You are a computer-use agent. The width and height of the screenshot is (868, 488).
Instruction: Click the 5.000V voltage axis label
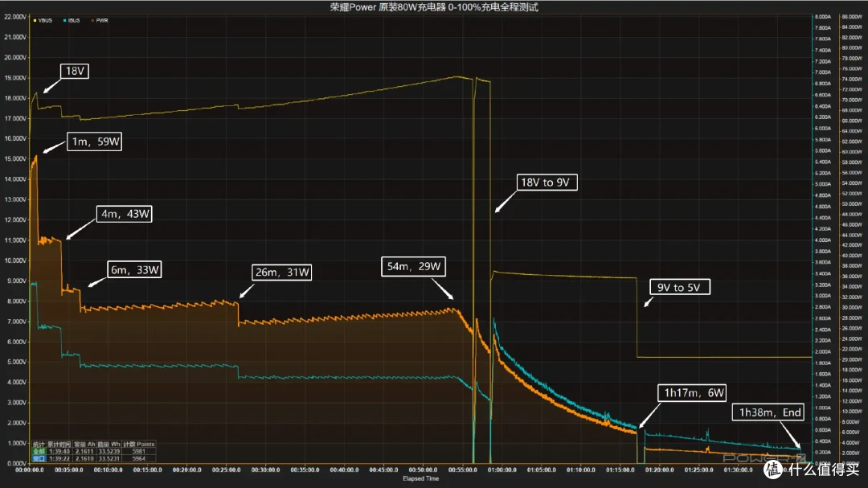pyautogui.click(x=15, y=362)
